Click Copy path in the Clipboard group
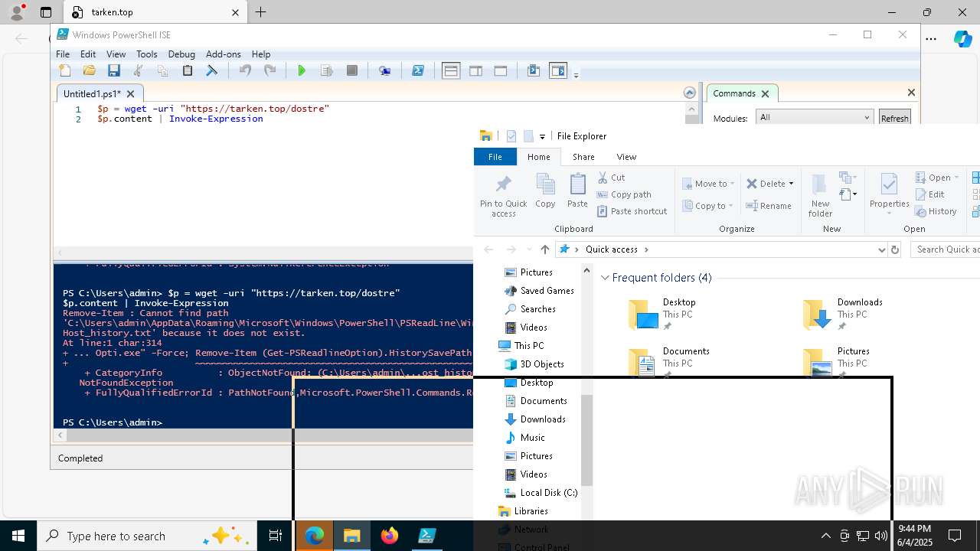The image size is (980, 551). [x=624, y=194]
